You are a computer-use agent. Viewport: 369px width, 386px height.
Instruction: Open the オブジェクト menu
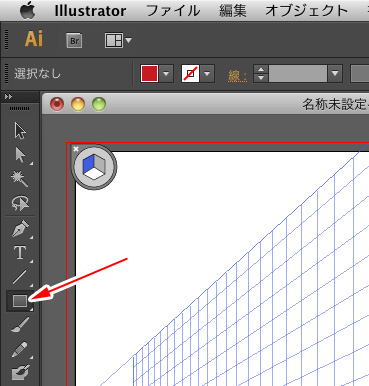[306, 11]
